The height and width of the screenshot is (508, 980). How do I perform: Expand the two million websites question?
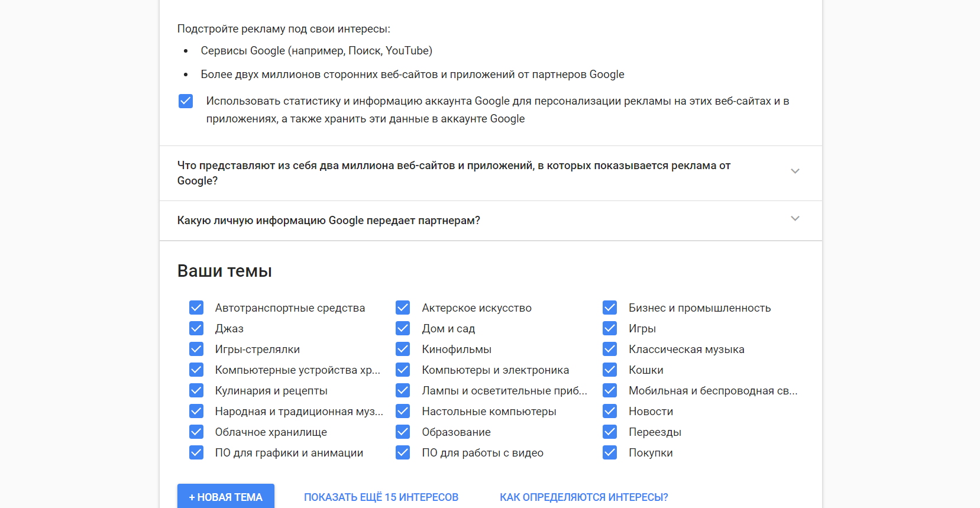[795, 172]
